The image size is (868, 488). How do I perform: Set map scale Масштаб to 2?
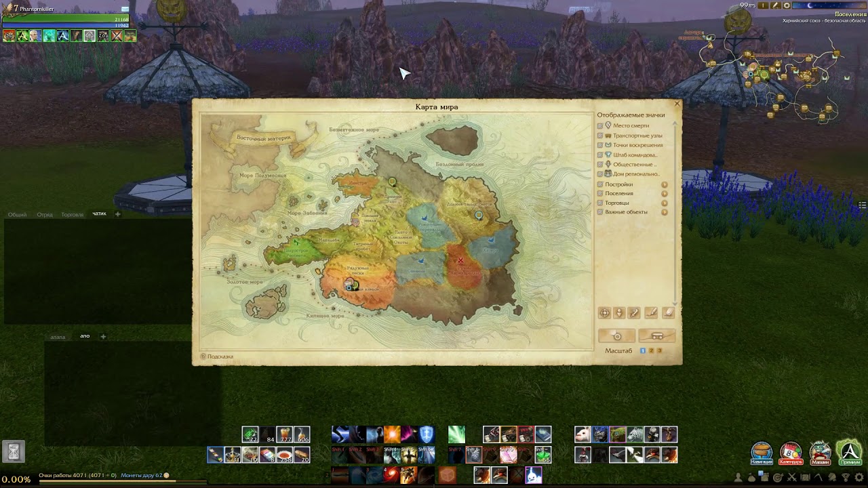(x=651, y=350)
